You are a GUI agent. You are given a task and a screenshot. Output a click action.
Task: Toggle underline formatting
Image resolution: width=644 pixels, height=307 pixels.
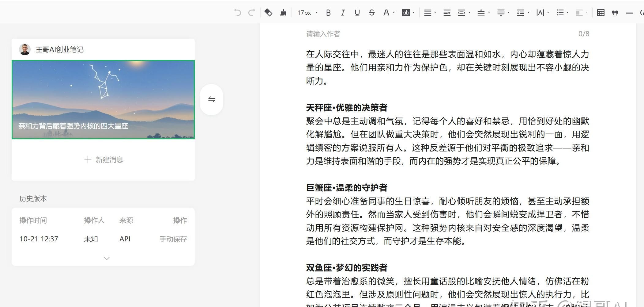coord(357,13)
